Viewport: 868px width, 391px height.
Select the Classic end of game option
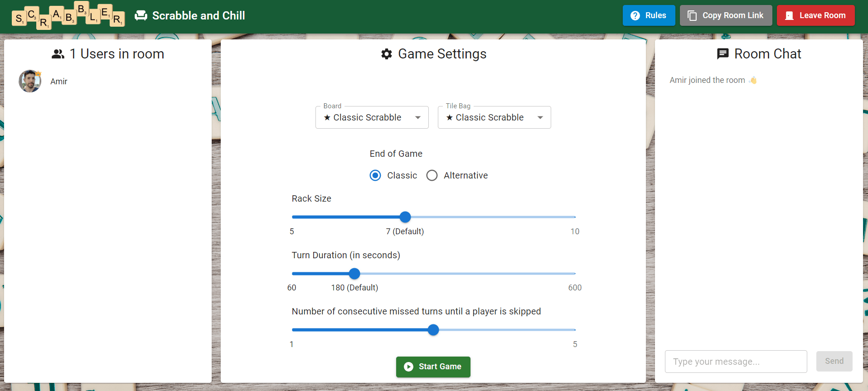[375, 175]
